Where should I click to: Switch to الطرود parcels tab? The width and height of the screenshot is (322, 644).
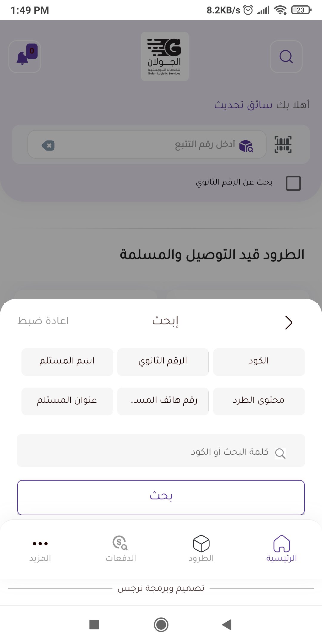coord(201,549)
